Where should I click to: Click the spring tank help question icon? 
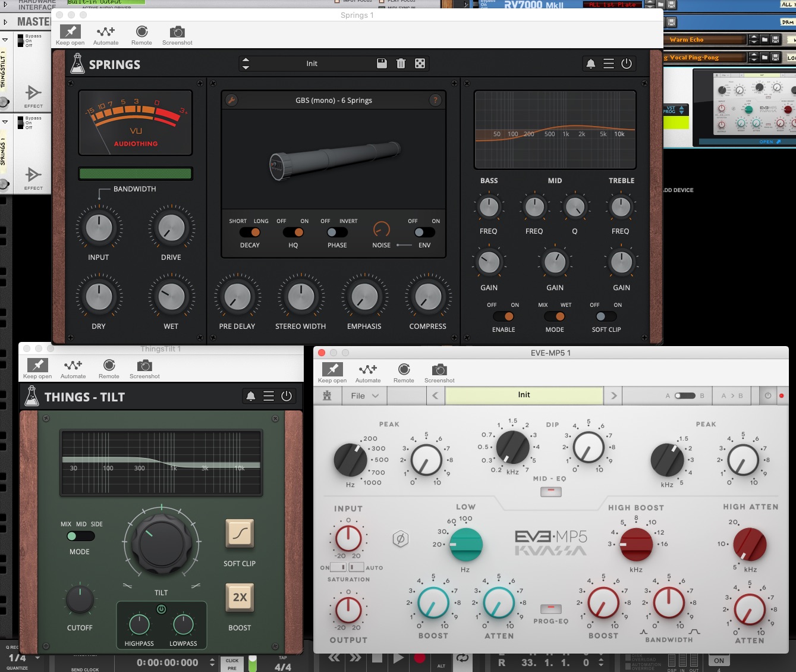436,101
